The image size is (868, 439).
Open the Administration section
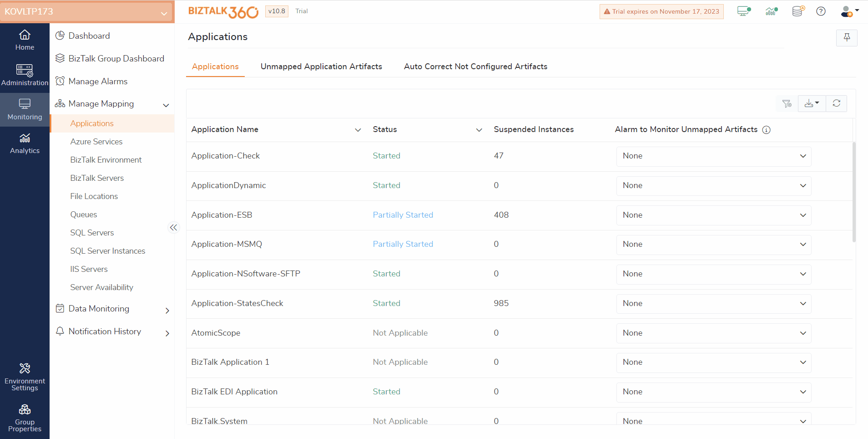click(25, 75)
